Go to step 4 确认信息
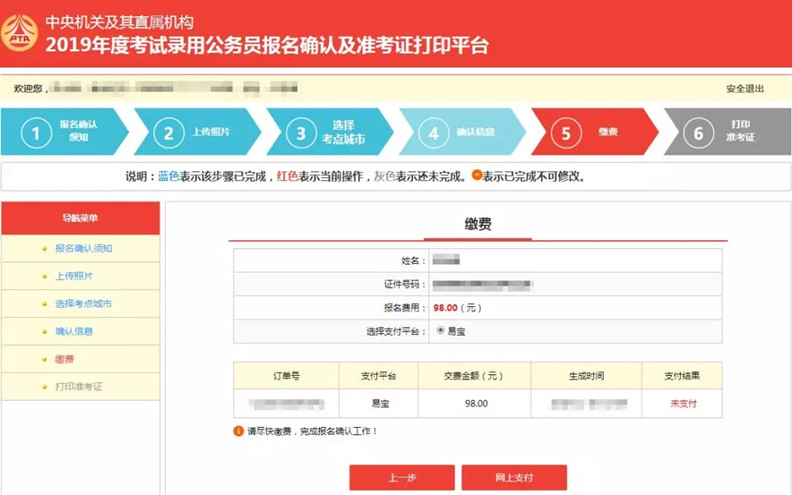 point(462,132)
